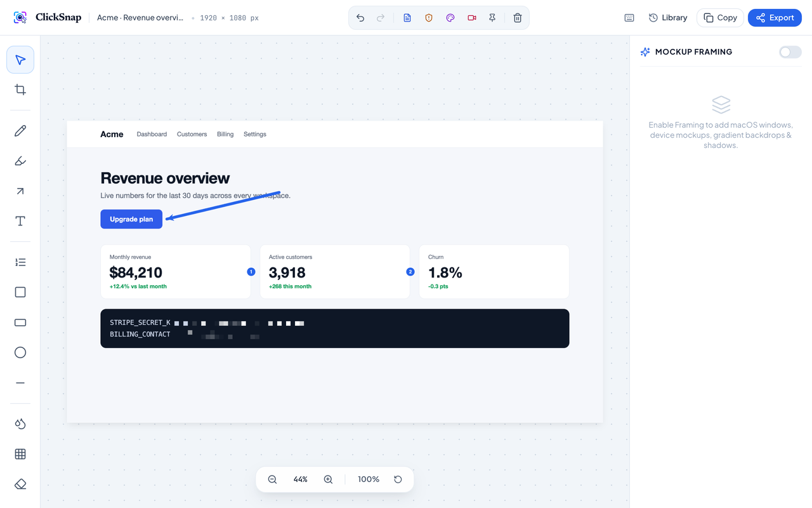This screenshot has width=812, height=508.
Task: Zoom out with the minus magnifier
Action: (x=272, y=479)
